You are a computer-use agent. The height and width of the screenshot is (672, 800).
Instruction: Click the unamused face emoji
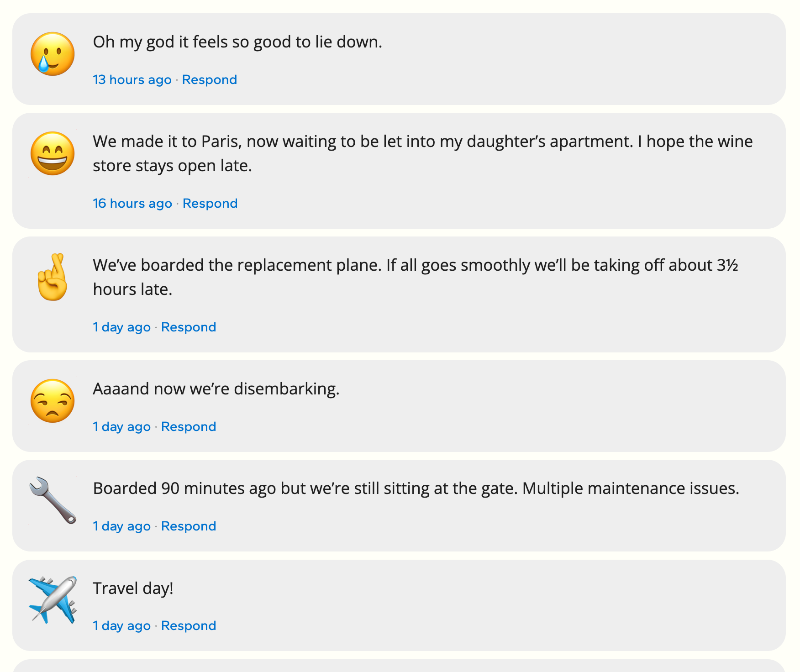(53, 401)
